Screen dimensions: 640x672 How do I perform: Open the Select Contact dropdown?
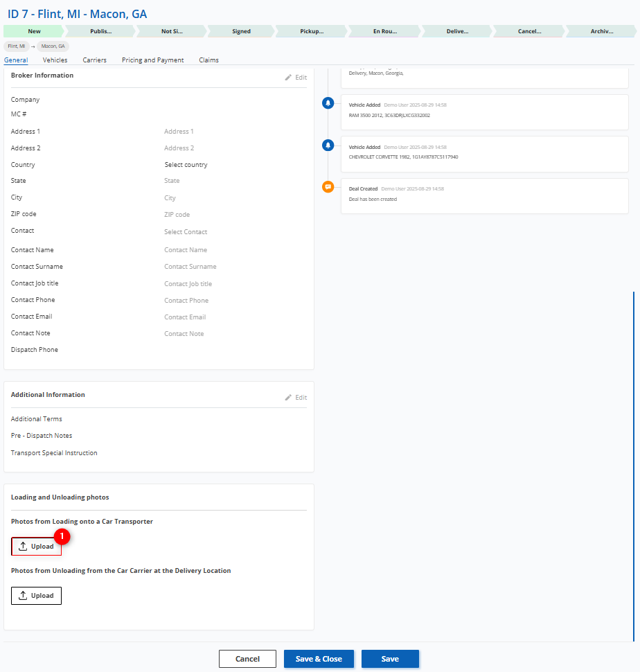186,232
